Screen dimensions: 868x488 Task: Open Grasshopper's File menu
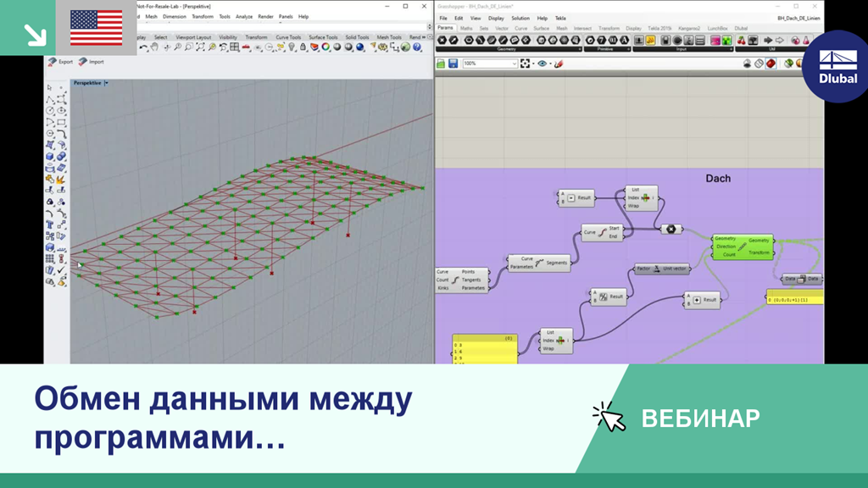pyautogui.click(x=443, y=19)
